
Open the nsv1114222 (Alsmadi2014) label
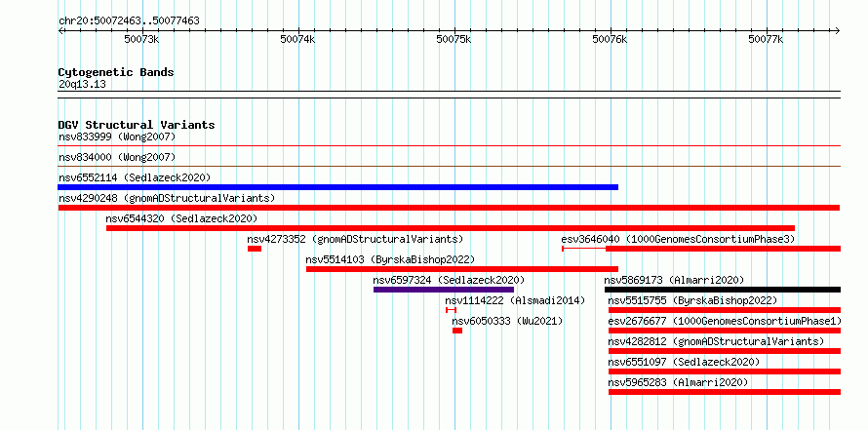[x=515, y=300]
